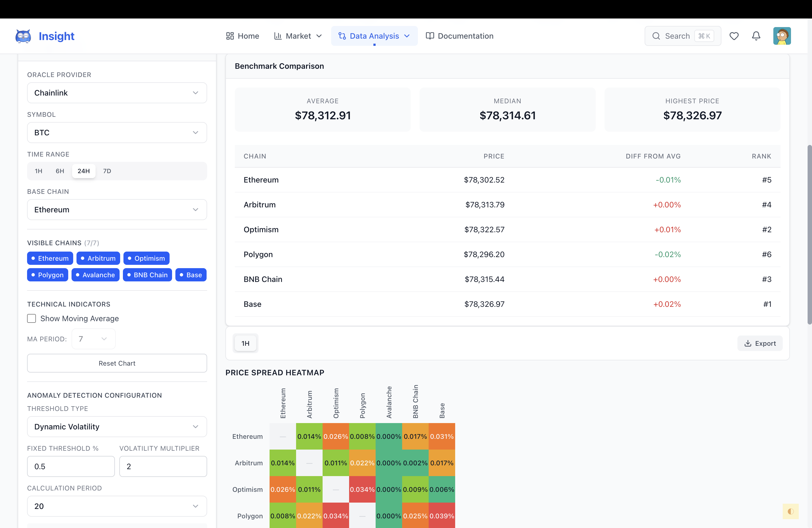The width and height of the screenshot is (812, 528).
Task: Expand the Threshold Type dropdown
Action: tap(117, 427)
